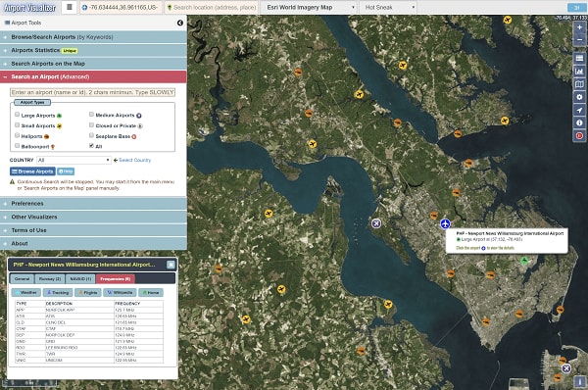The height and width of the screenshot is (390, 588).
Task: Uncheck the All airport types checkbox
Action: tap(91, 145)
